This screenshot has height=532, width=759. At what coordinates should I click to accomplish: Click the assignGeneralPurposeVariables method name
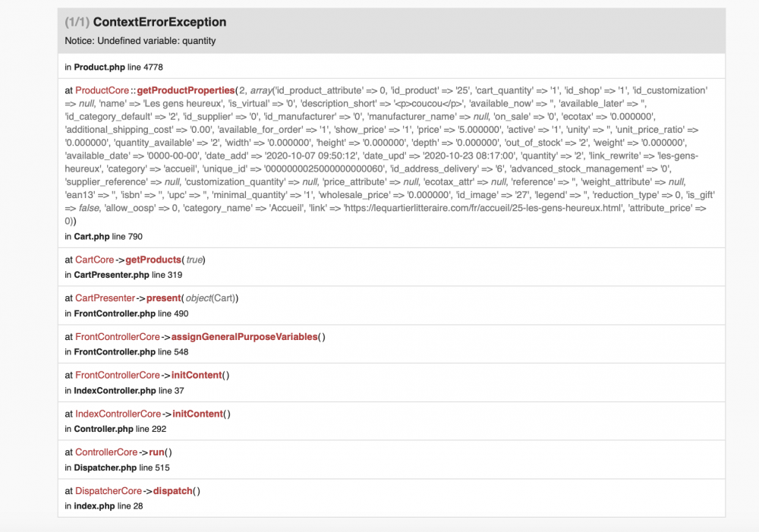coord(244,337)
